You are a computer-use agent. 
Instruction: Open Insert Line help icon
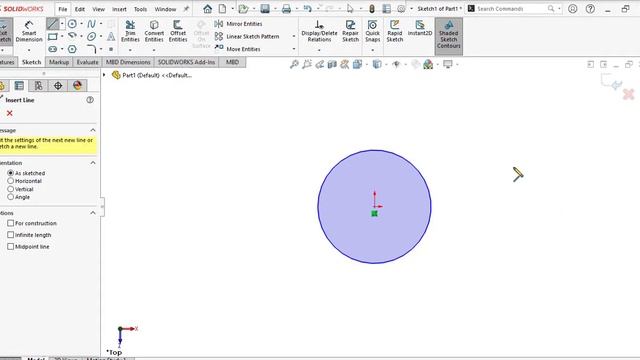point(90,100)
